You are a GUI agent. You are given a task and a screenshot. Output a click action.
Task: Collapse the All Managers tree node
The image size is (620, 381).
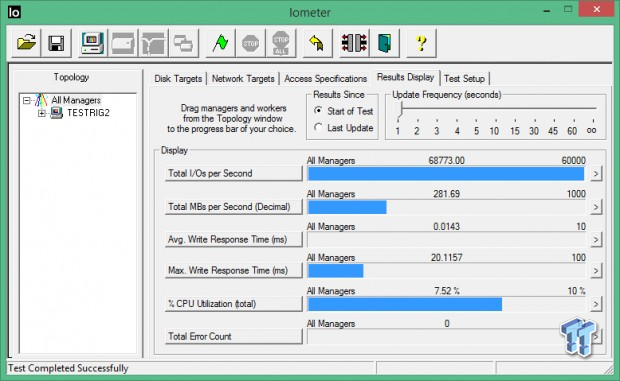pos(26,100)
